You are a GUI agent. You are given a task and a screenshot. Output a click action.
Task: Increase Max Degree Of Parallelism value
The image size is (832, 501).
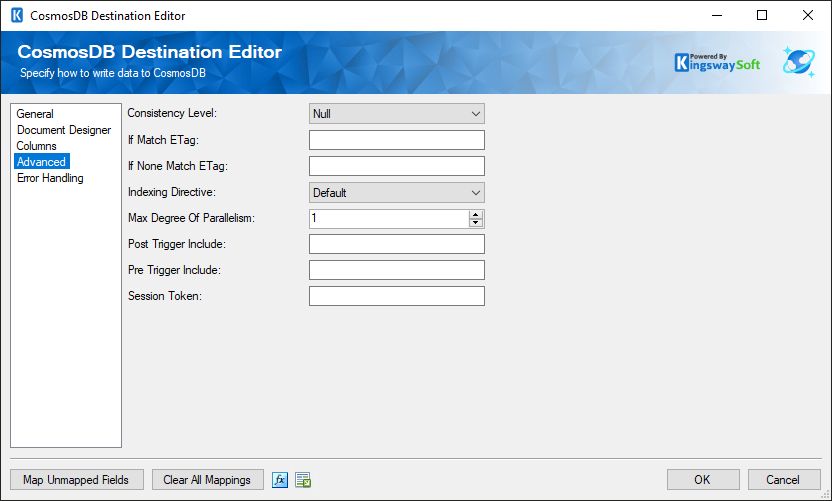click(x=475, y=214)
